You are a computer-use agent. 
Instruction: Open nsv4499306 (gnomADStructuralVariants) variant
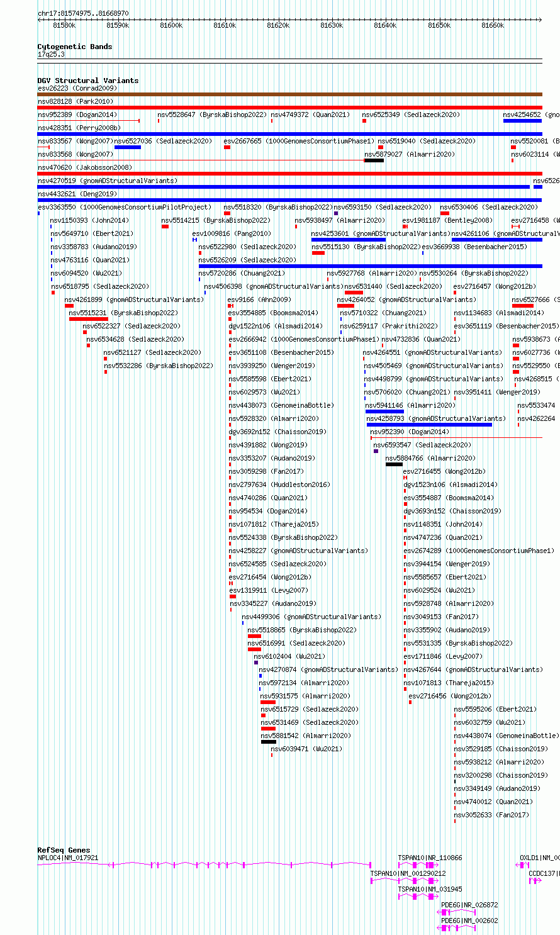click(311, 617)
